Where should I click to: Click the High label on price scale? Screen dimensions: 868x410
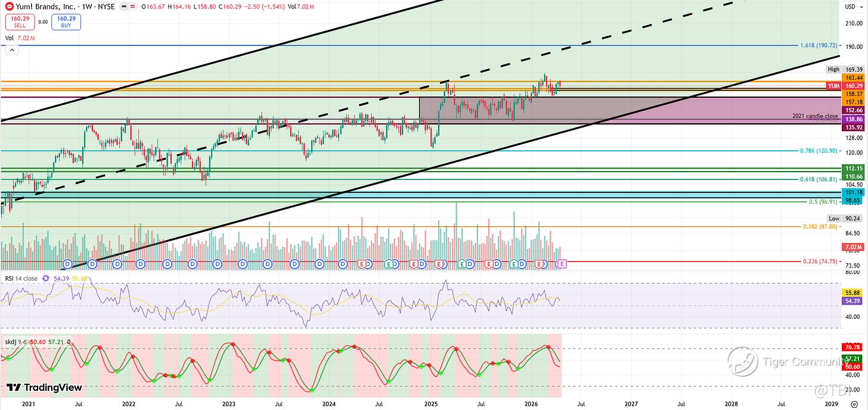click(834, 70)
